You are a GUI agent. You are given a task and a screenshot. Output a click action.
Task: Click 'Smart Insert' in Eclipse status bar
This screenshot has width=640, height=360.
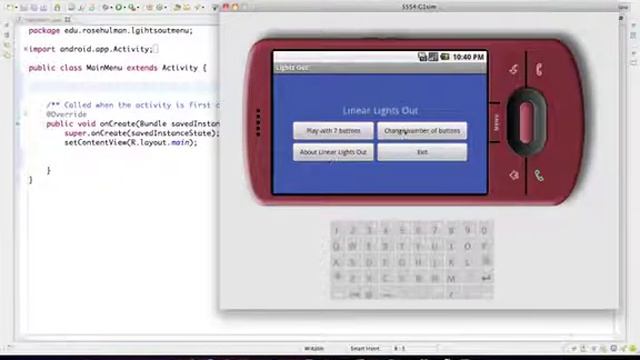(364, 349)
